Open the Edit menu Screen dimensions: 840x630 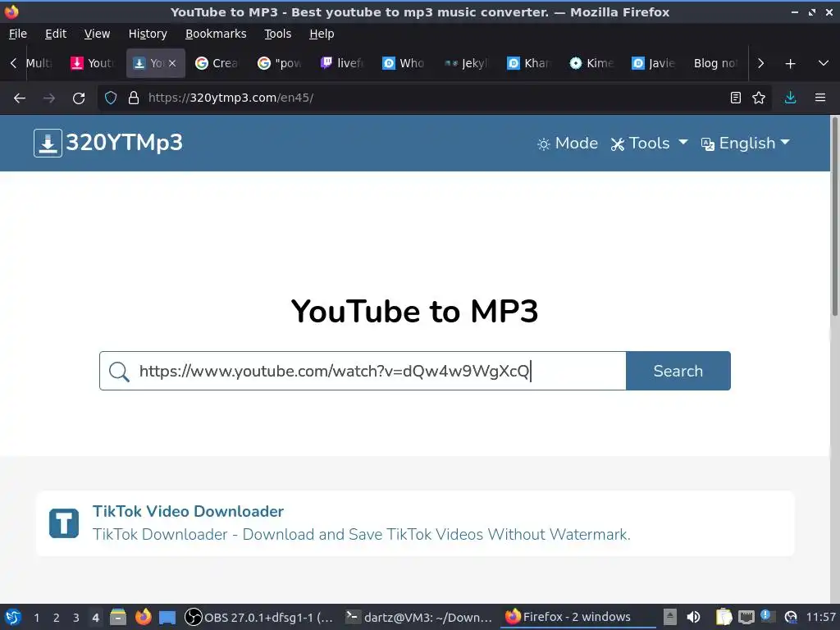tap(56, 34)
